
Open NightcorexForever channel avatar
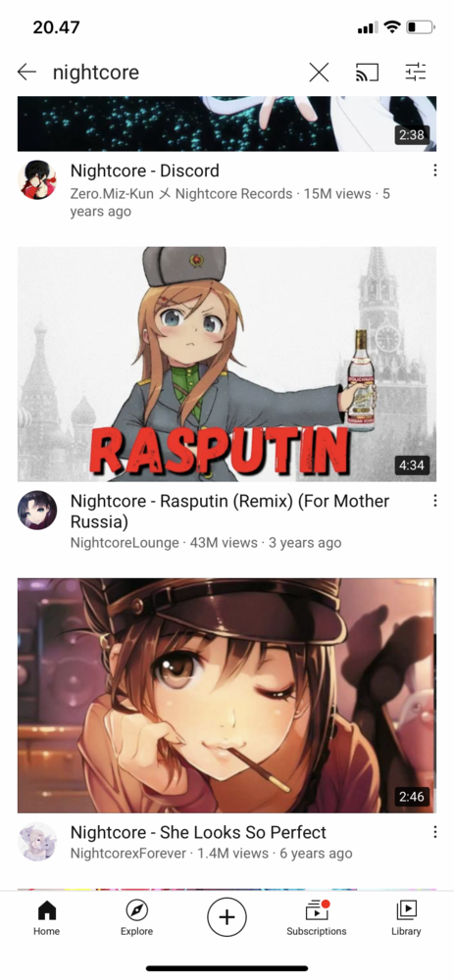tap(37, 841)
